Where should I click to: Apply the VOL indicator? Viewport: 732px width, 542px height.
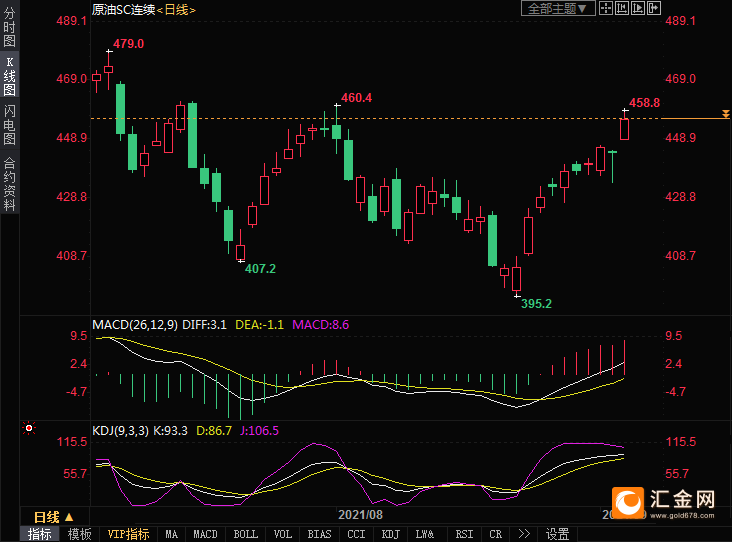[x=283, y=534]
